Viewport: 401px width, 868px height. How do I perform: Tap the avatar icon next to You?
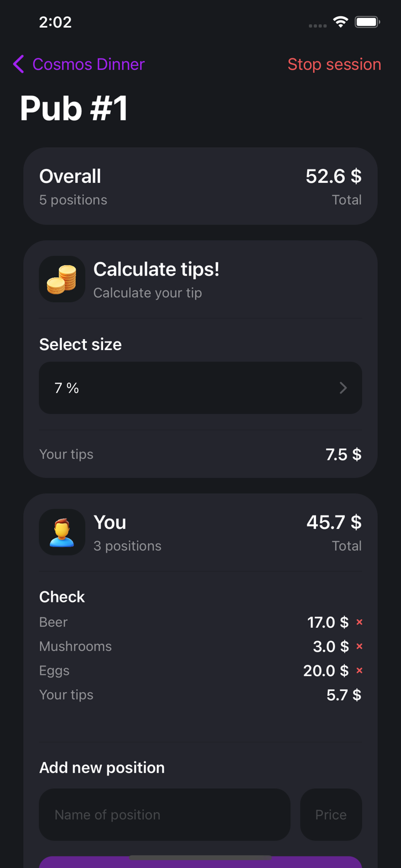coord(62,532)
